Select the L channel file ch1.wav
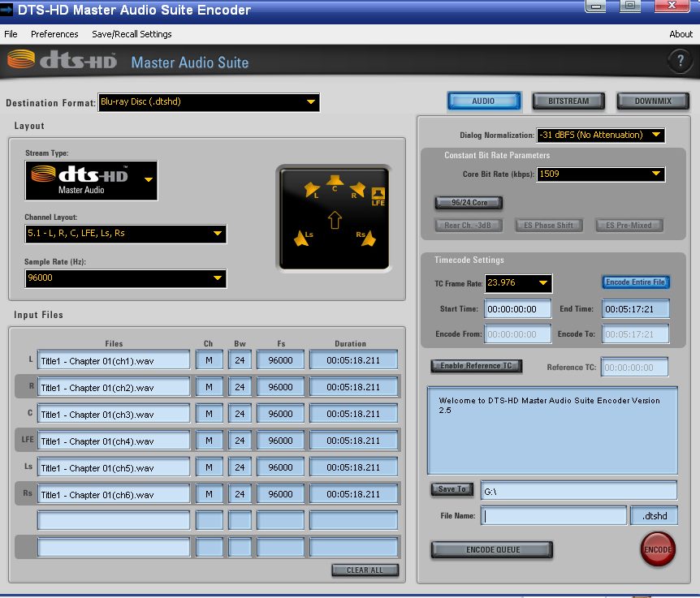 pyautogui.click(x=114, y=360)
